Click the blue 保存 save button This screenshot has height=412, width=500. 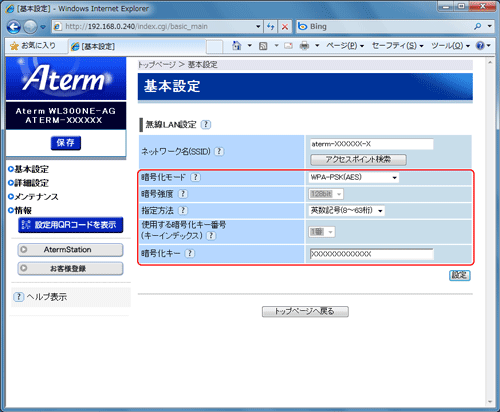coord(66,143)
